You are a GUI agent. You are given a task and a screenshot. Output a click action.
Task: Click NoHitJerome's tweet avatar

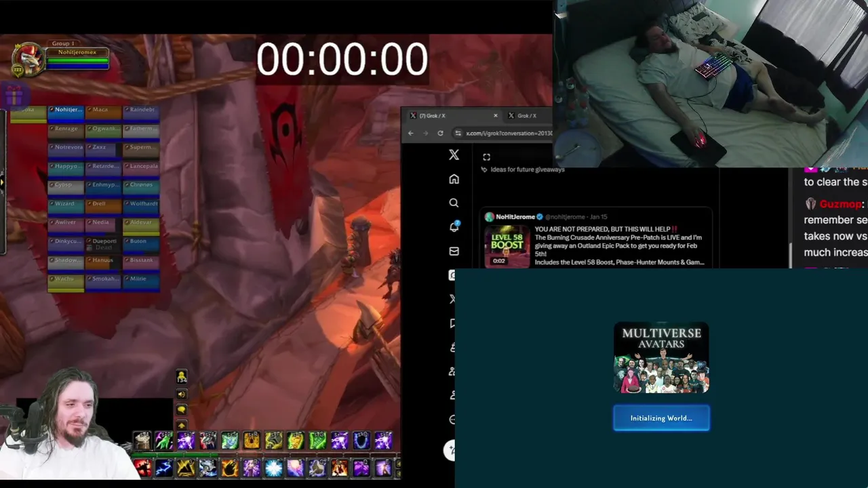pos(489,217)
